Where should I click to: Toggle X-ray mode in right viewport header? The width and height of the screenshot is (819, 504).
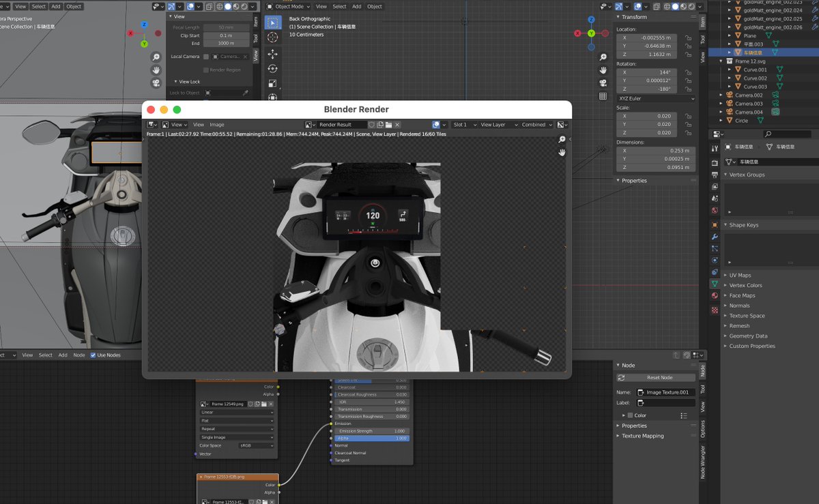(x=657, y=6)
